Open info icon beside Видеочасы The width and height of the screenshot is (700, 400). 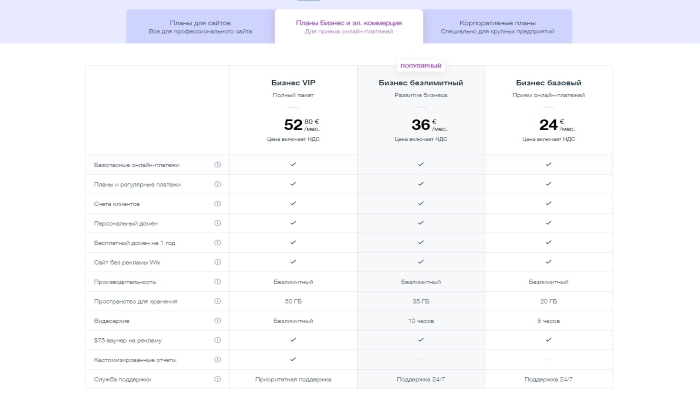[x=217, y=321]
